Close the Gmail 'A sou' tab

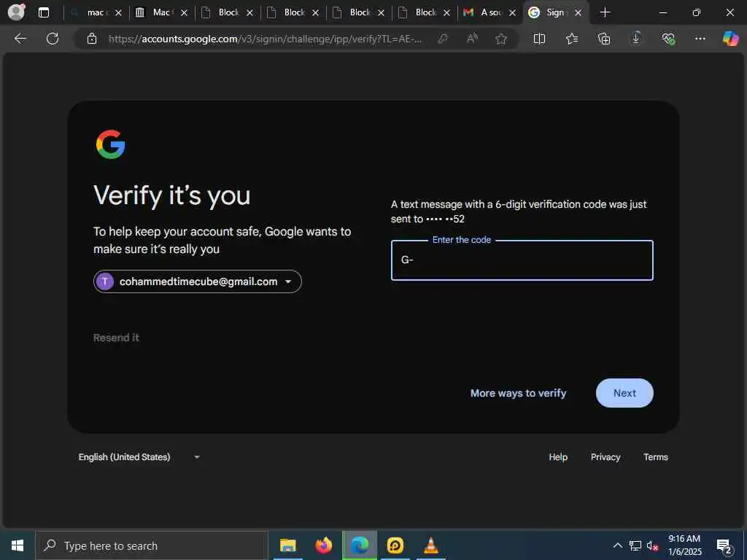point(513,13)
